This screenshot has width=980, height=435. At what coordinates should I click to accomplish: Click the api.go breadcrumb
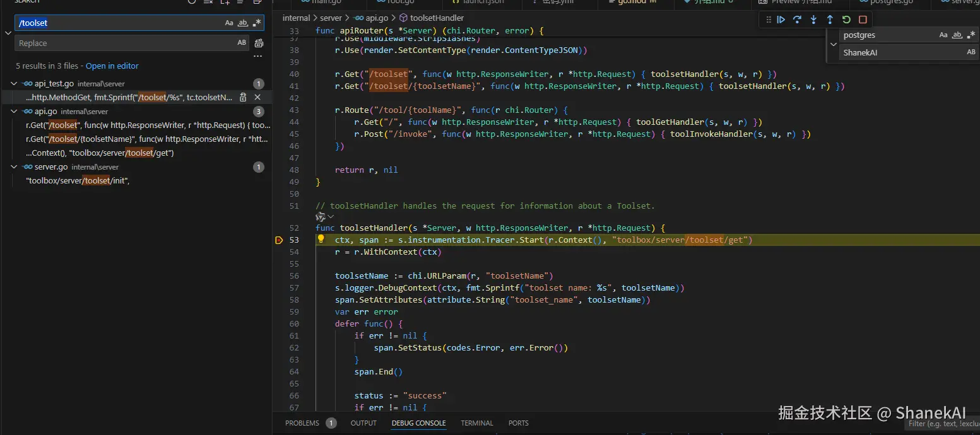point(377,18)
